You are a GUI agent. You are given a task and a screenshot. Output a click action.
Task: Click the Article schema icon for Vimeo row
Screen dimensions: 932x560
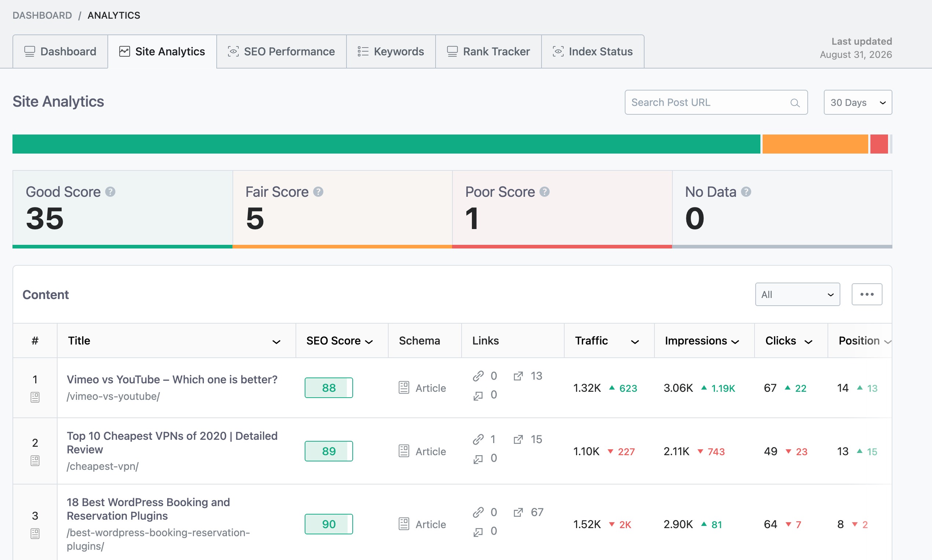pyautogui.click(x=404, y=387)
